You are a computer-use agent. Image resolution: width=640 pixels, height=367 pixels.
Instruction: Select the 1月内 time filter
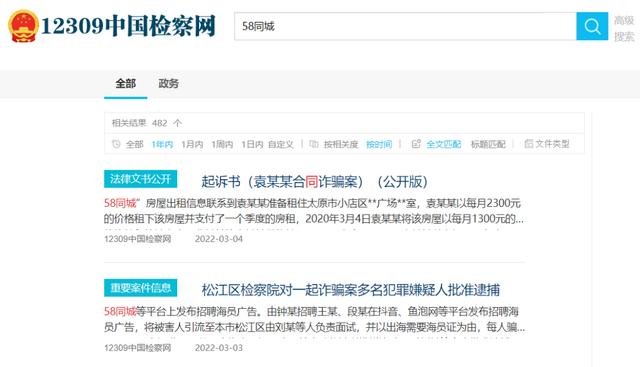(x=192, y=144)
